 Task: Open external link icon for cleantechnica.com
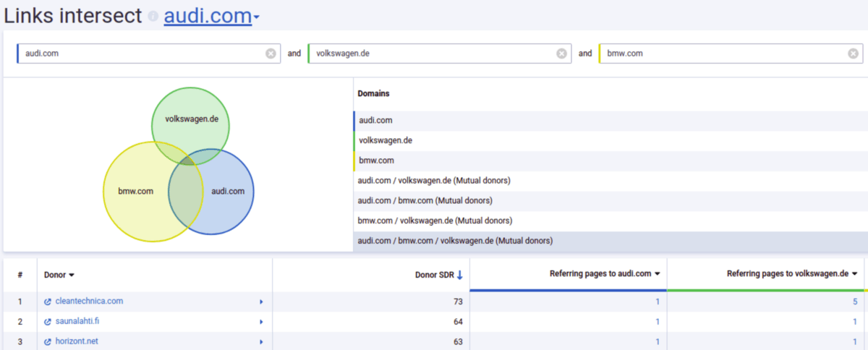(48, 302)
